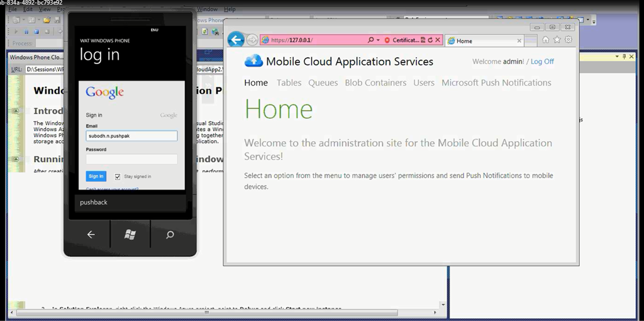Click the https://127.0.0.1/ address field
The width and height of the screenshot is (644, 321).
point(314,40)
